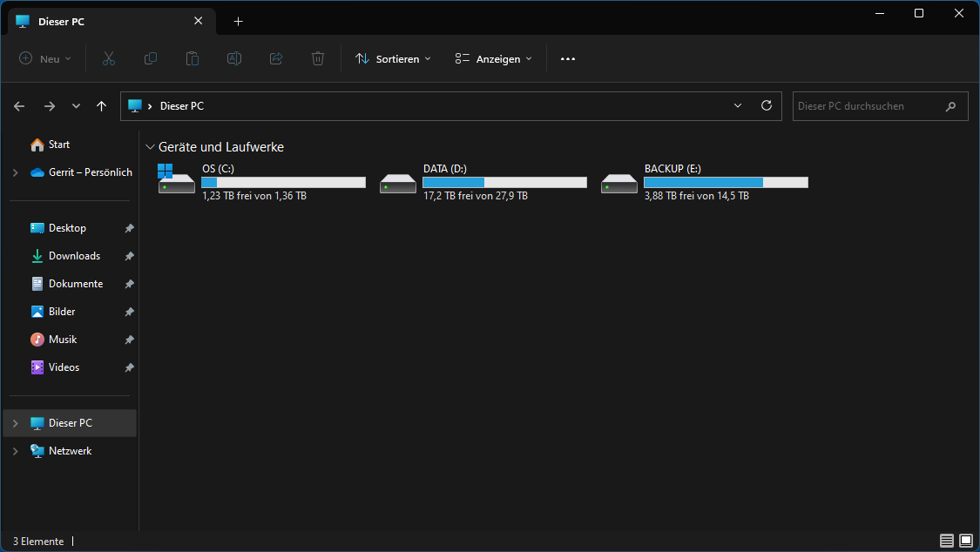The image size is (980, 552).
Task: Click the OS (C:) usage bar
Action: 283,182
